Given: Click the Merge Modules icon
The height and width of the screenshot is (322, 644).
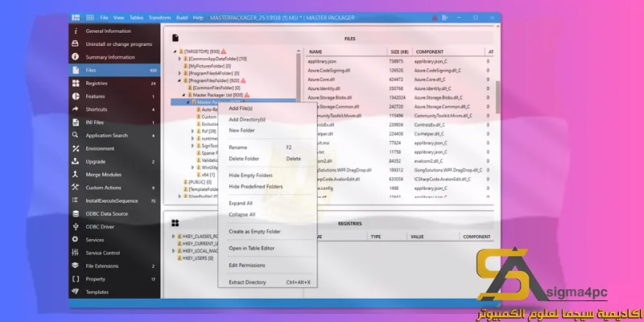Looking at the screenshot, I should click(75, 174).
